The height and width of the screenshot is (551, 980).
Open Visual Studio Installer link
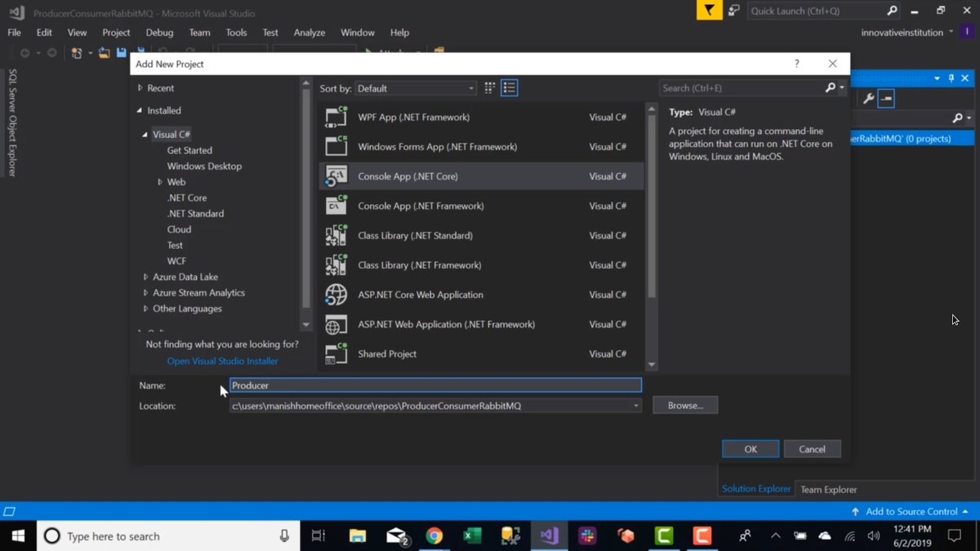tap(222, 361)
